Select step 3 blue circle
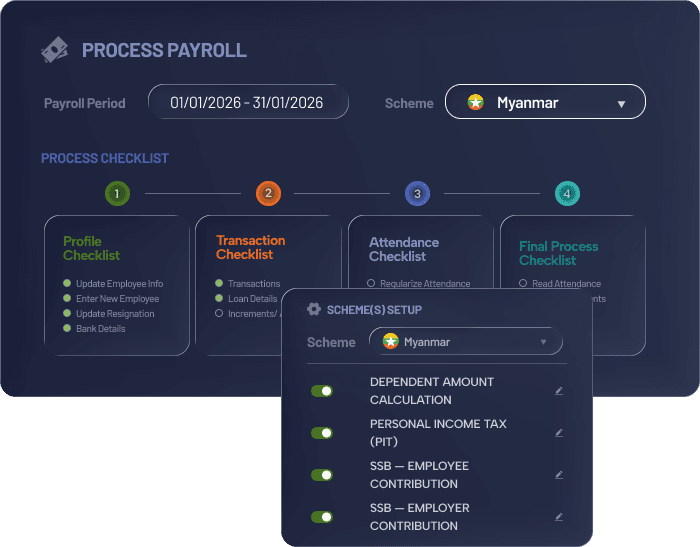The height and width of the screenshot is (547, 700). point(417,193)
